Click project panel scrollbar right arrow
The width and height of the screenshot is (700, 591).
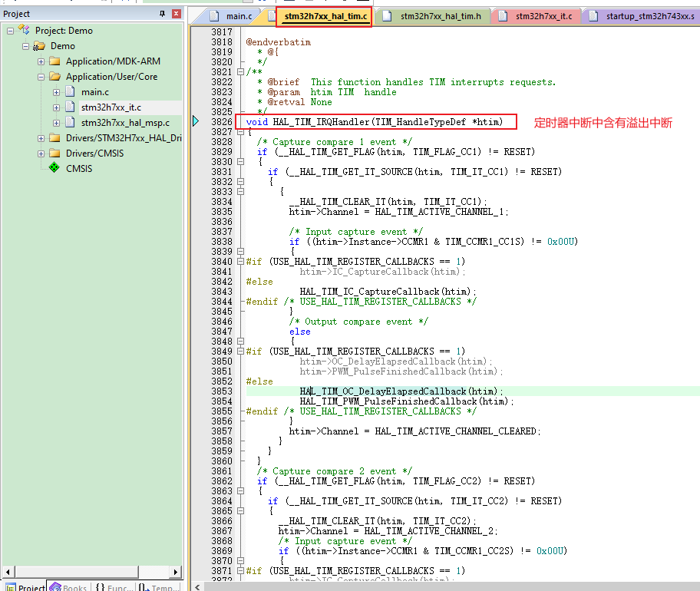pyautogui.click(x=176, y=572)
